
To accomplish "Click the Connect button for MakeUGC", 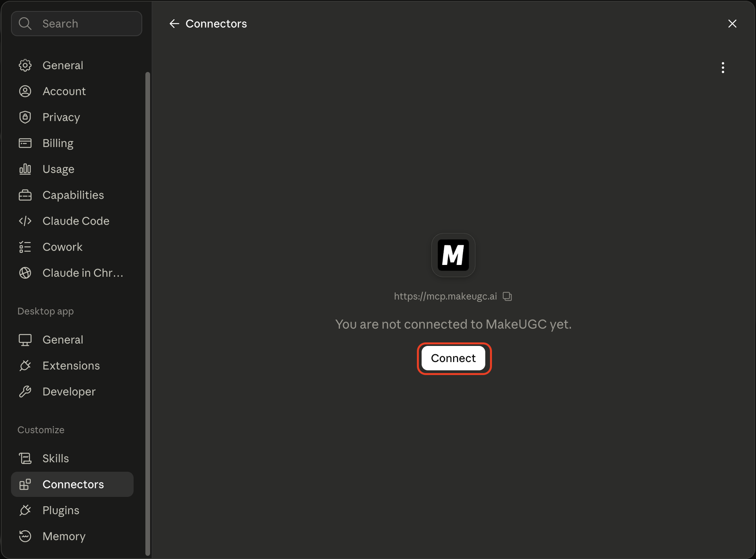I will (453, 358).
